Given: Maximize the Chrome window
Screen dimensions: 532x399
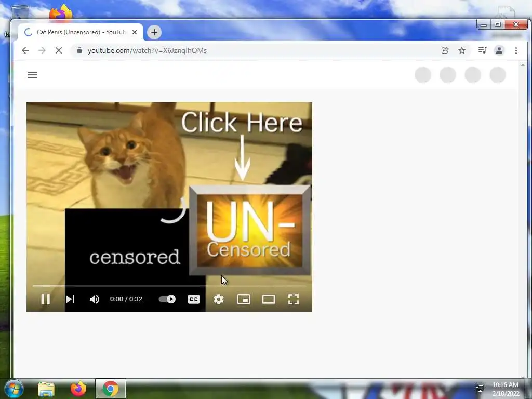Looking at the screenshot, I should 498,25.
